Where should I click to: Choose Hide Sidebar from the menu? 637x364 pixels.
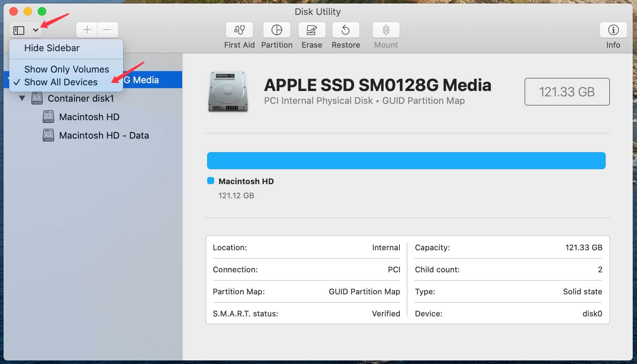click(51, 48)
